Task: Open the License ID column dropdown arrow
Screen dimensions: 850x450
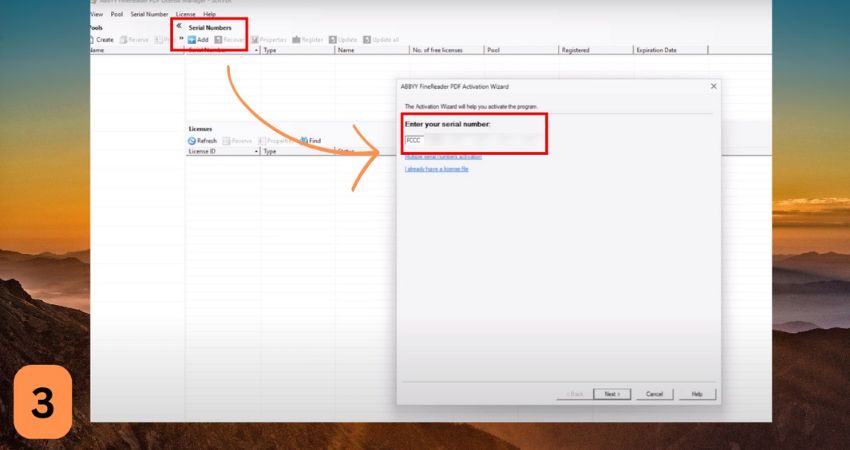Action: (257, 151)
